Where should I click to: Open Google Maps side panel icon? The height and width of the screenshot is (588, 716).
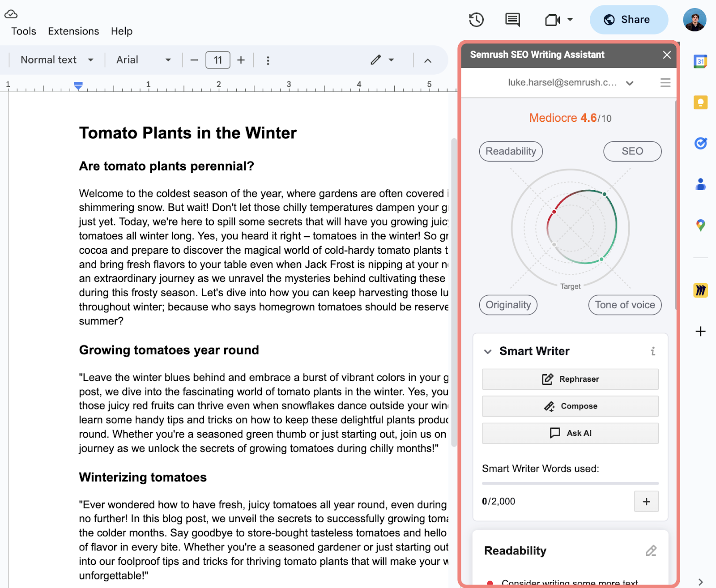[700, 225]
